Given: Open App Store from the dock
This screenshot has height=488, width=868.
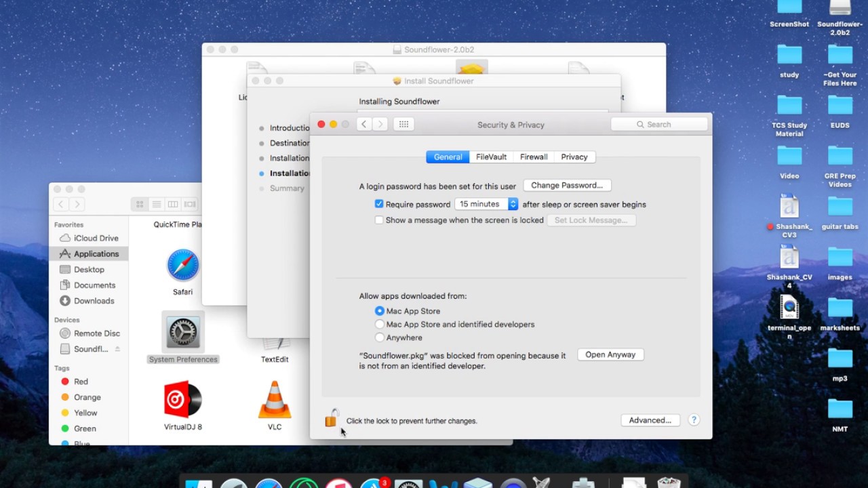Looking at the screenshot, I should [x=374, y=483].
